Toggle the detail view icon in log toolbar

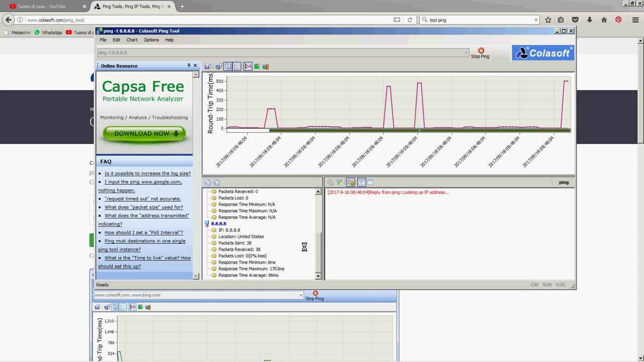361,183
